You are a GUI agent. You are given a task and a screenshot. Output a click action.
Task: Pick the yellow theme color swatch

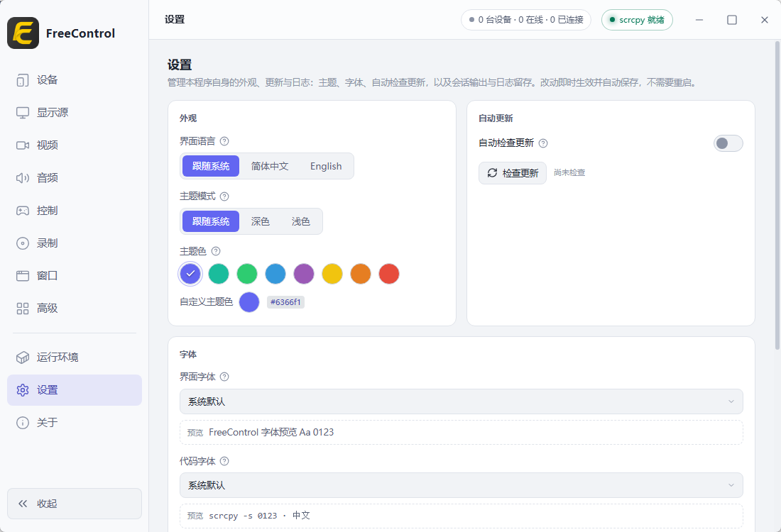tap(332, 274)
